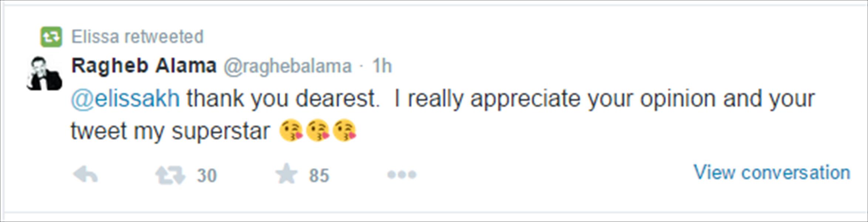This screenshot has width=868, height=222.
Task: Click the last kissing face emoji
Action: [345, 131]
